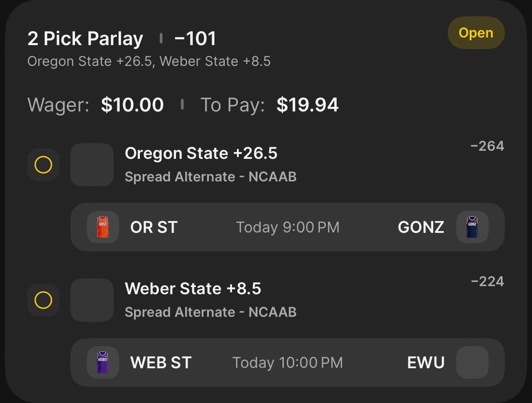
Task: Click the -224 odds value
Action: (487, 282)
